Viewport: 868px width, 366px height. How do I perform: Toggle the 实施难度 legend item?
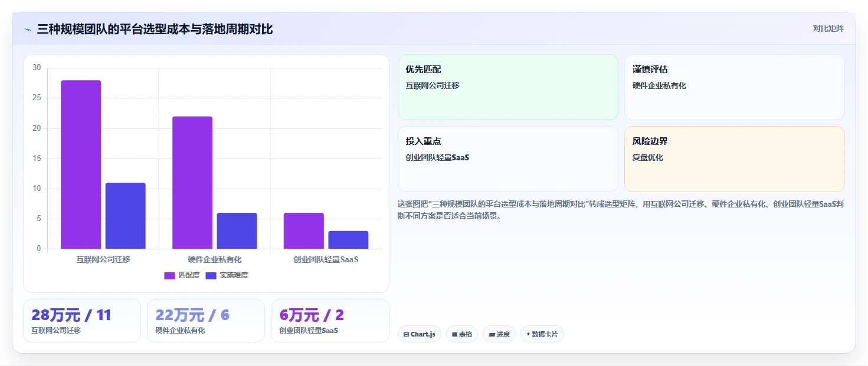(x=227, y=275)
